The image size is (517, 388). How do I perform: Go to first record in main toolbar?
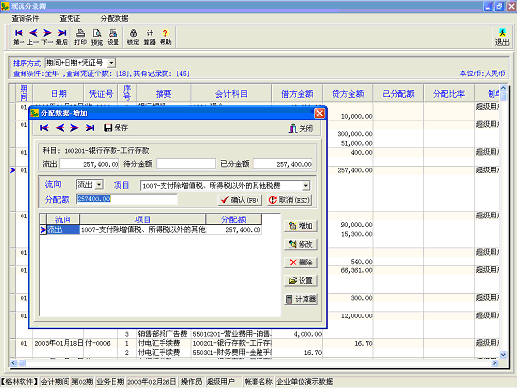[19, 37]
